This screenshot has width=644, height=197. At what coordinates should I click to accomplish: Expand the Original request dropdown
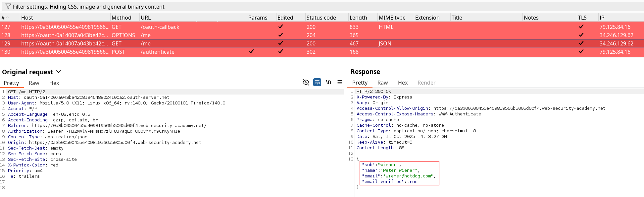point(59,72)
